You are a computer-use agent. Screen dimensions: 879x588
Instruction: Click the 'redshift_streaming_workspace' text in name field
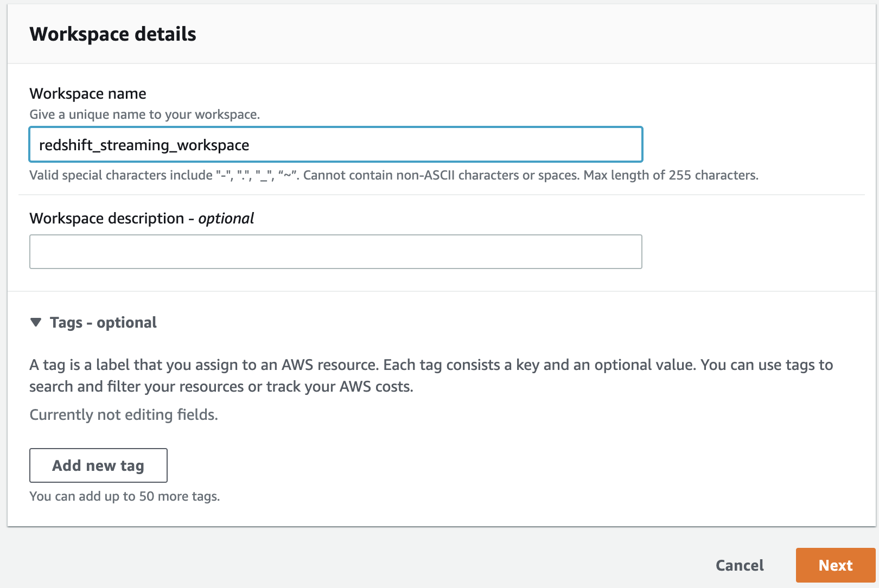(144, 145)
